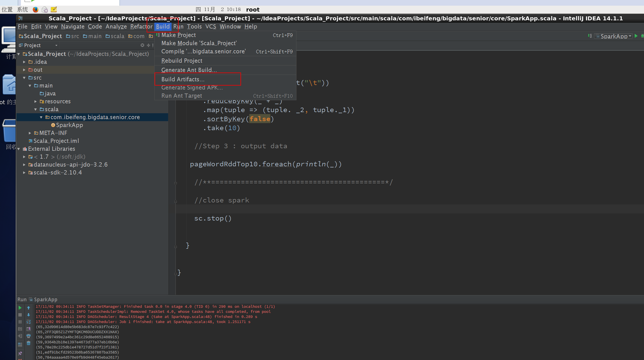
Task: Click the Collapse All icon in the Project panel
Action: [x=148, y=45]
